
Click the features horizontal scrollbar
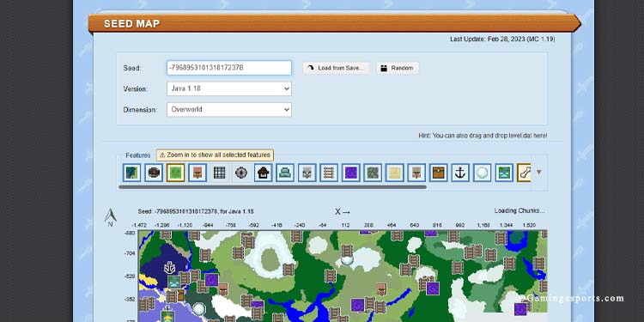[272, 187]
